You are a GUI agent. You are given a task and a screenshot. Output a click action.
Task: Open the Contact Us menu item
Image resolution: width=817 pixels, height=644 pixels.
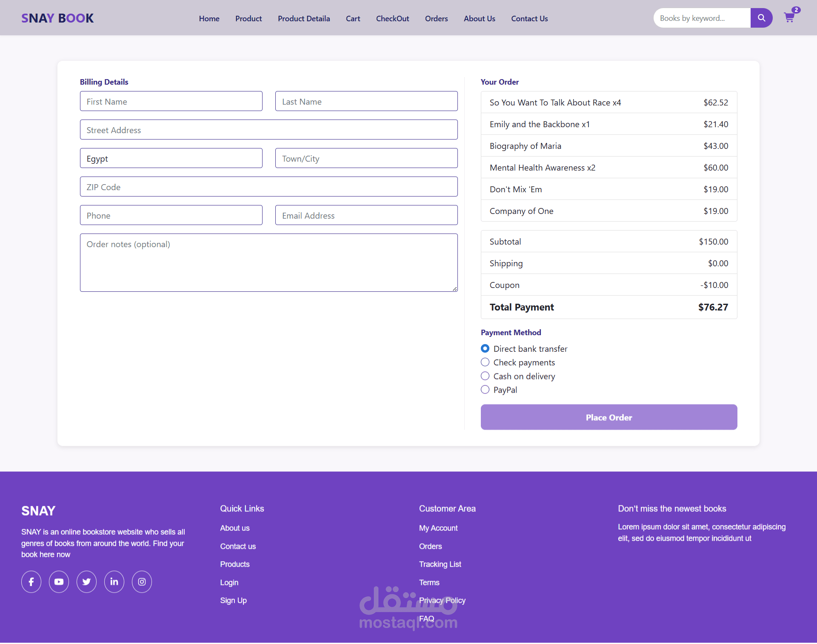click(529, 19)
